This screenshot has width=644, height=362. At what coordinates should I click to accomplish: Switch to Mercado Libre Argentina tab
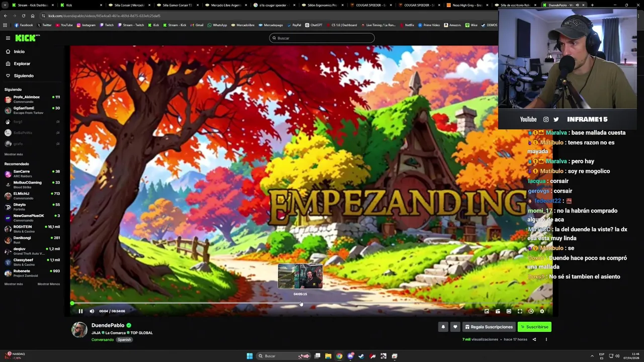point(225,5)
